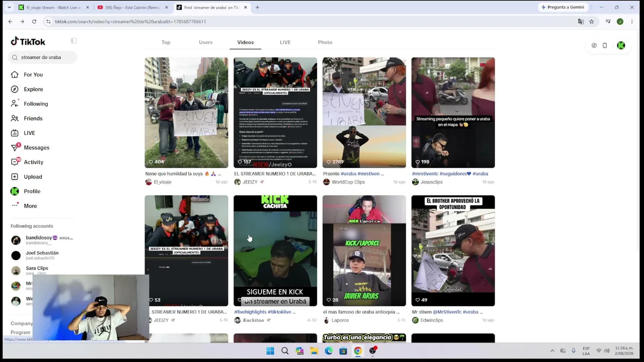
Task: Open the 'Streaming pequeño' video thumbnail
Action: 453,113
